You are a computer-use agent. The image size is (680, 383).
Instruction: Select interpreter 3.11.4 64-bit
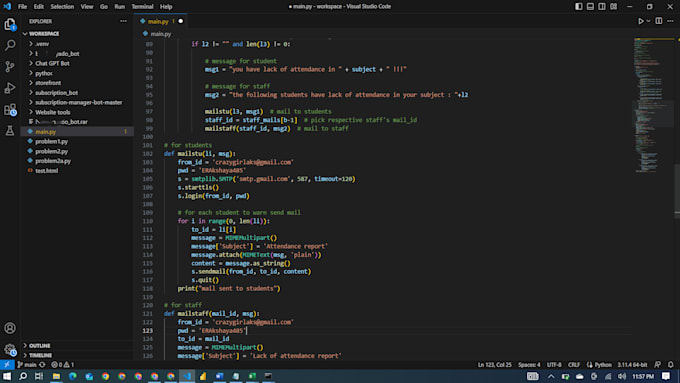632,365
